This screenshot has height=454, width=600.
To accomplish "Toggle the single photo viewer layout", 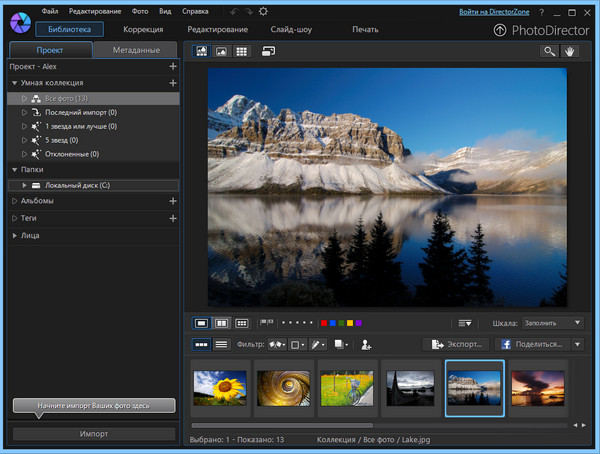I will (201, 323).
